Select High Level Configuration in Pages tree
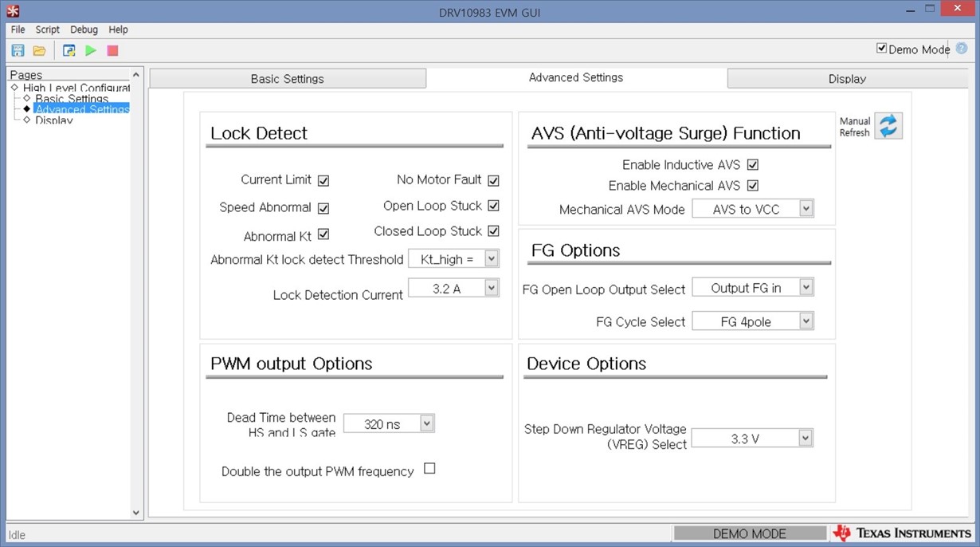Screen dimensions: 980x547 76,88
